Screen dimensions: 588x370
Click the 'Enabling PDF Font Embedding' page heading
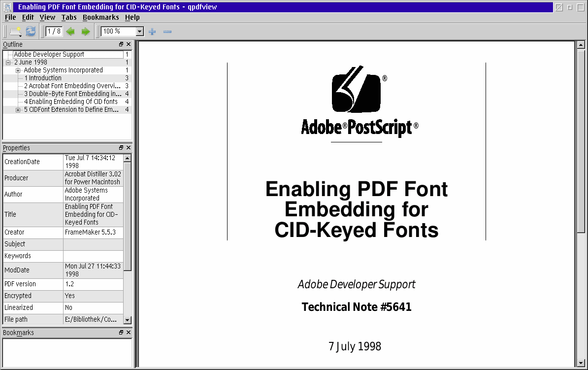pyautogui.click(x=357, y=209)
